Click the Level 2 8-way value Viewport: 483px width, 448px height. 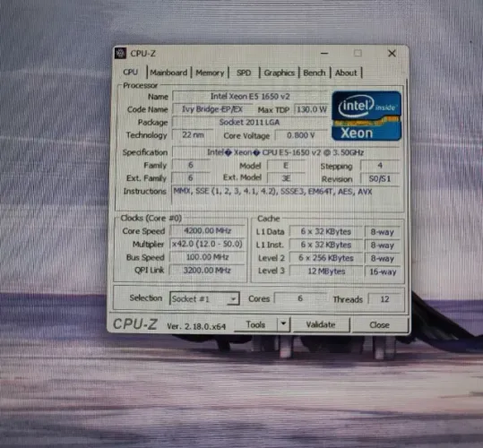point(383,259)
